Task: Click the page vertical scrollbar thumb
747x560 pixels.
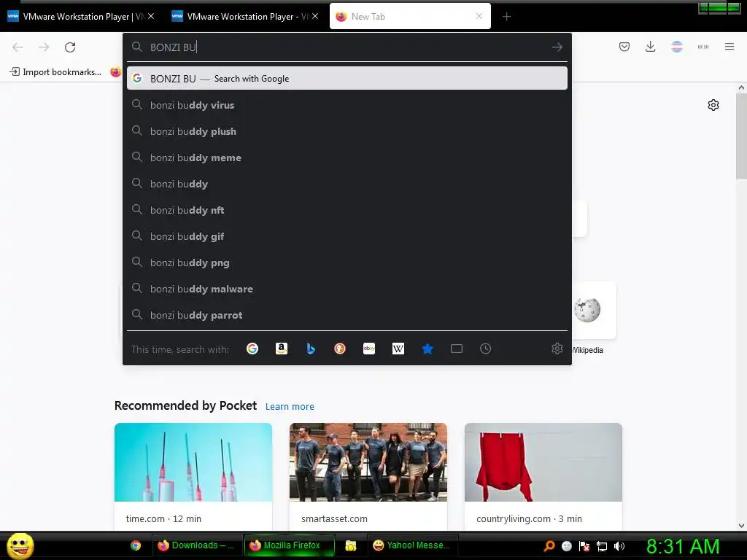Action: pos(741,136)
